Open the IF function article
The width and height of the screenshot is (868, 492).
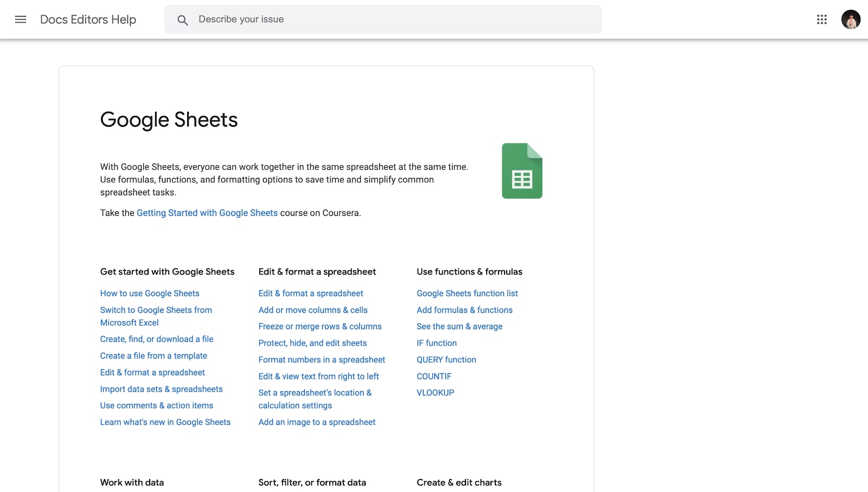coord(437,343)
